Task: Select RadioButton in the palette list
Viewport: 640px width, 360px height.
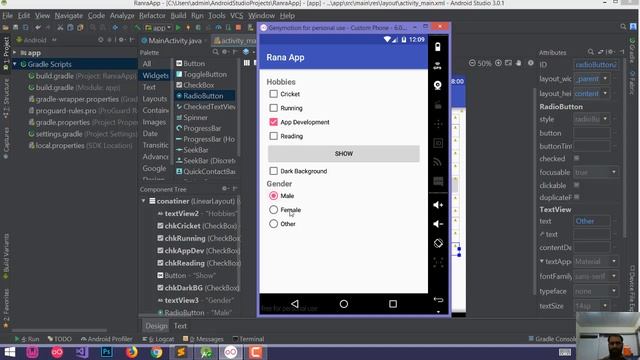Action: [x=204, y=96]
